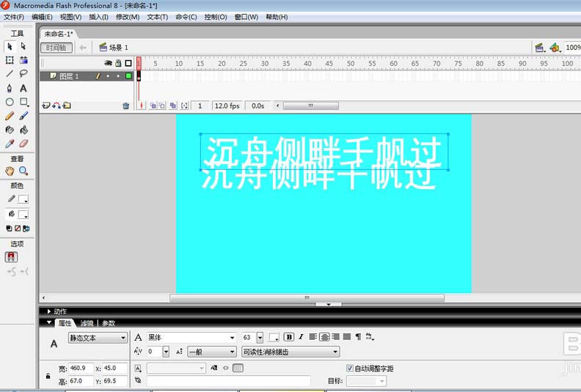The height and width of the screenshot is (392, 581).
Task: Open the static text type dropdown
Action: pos(98,338)
